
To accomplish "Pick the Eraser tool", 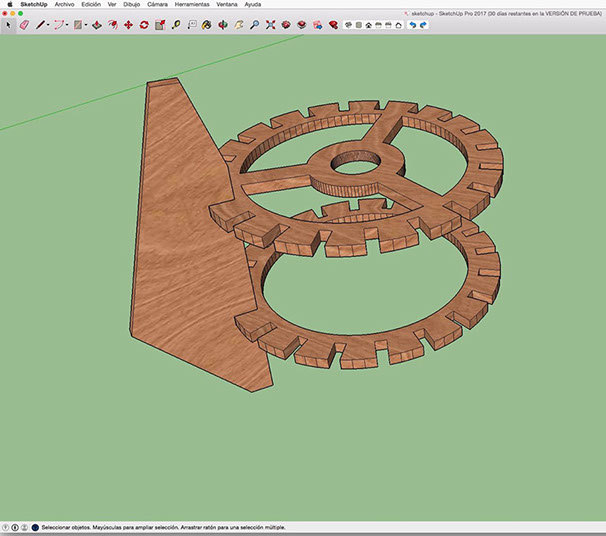I will [x=25, y=24].
